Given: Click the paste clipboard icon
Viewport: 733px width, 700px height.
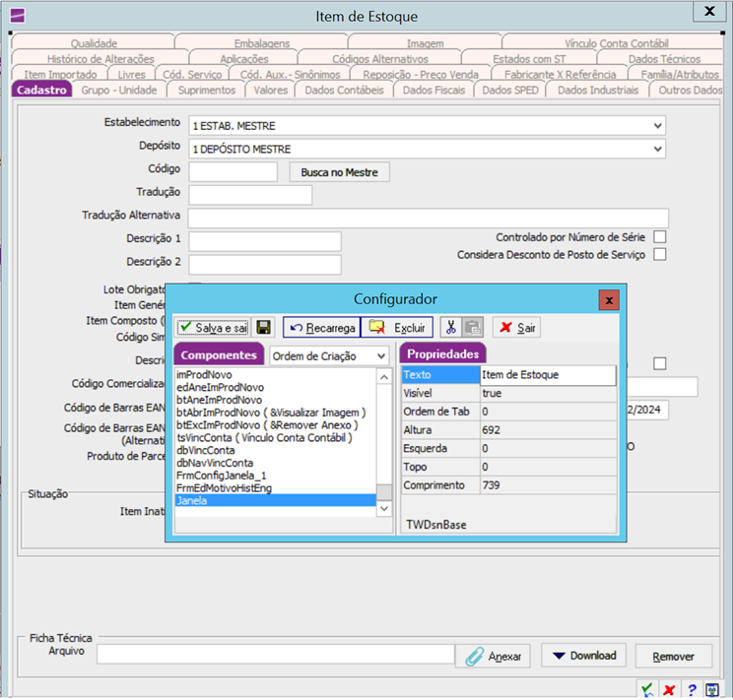Looking at the screenshot, I should pos(471,328).
